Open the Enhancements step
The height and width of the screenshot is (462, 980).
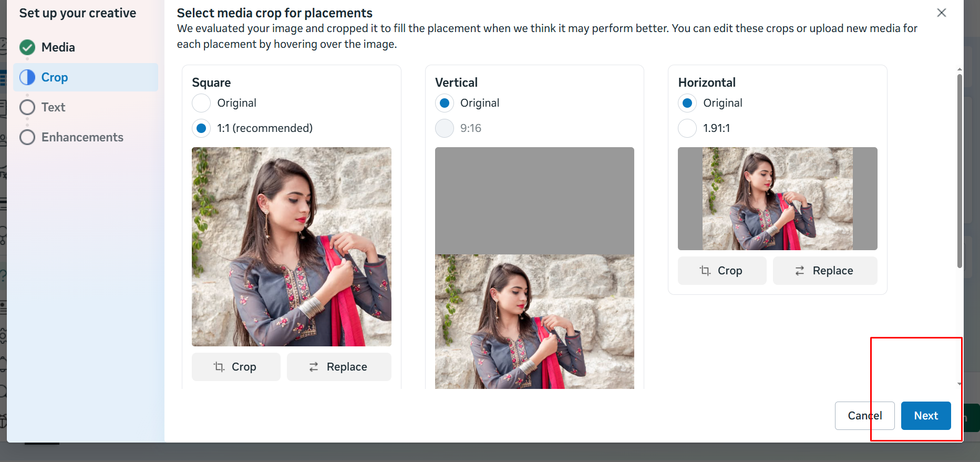point(82,137)
